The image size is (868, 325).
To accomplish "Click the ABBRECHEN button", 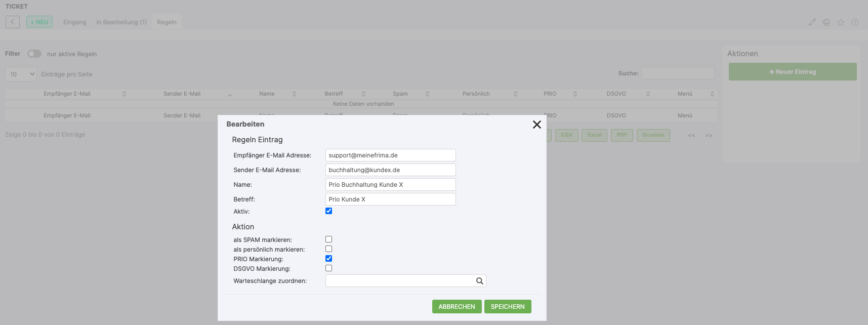I will [457, 307].
